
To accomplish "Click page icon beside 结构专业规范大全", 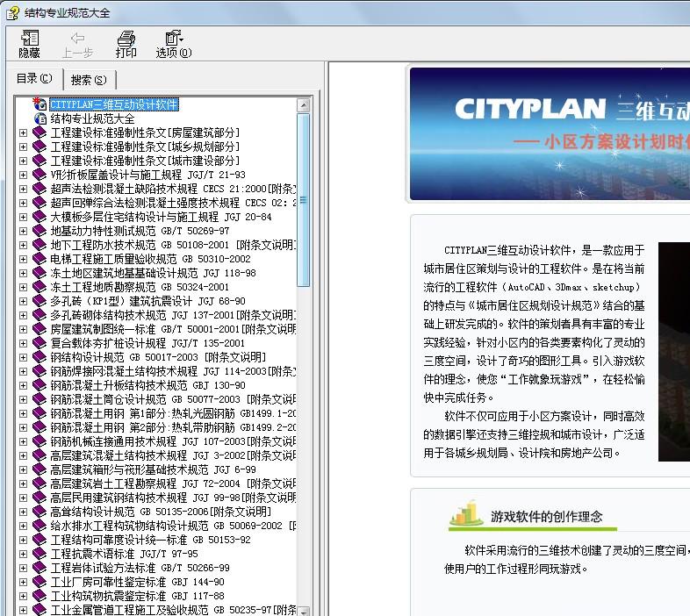I will click(40, 118).
